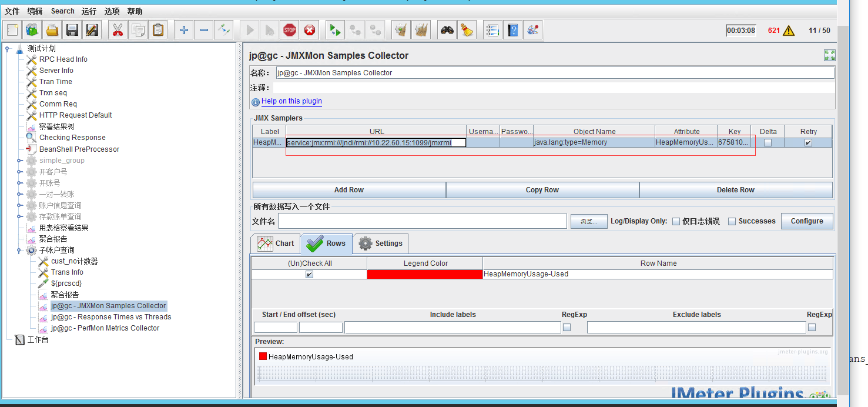This screenshot has width=868, height=407.
Task: Select BeanShell PreProcessor in the tree
Action: [79, 149]
